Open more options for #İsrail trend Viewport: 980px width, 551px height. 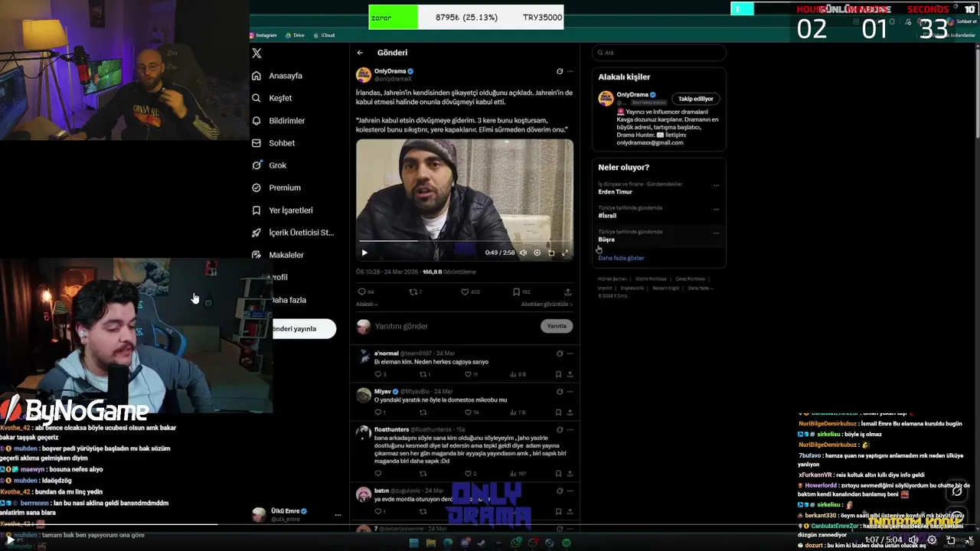click(x=716, y=209)
